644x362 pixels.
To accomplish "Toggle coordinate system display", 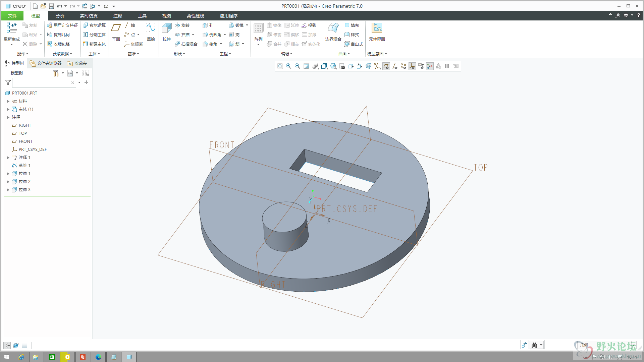I will [x=412, y=66].
